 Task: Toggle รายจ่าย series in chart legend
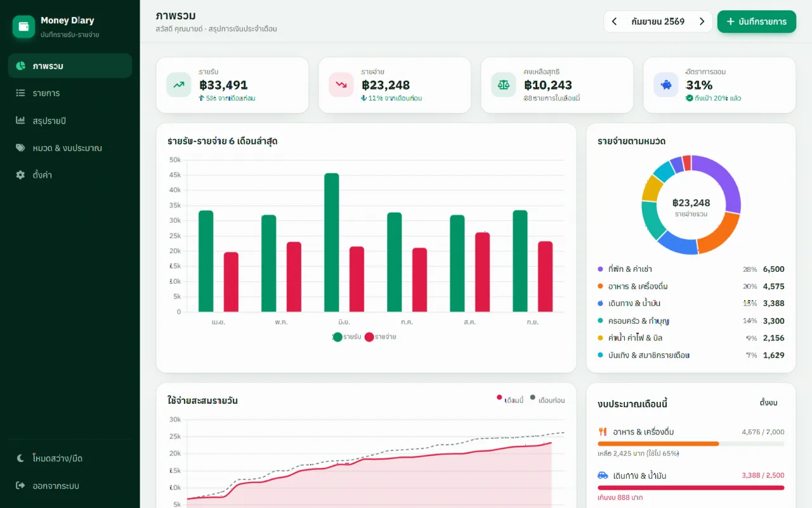381,337
